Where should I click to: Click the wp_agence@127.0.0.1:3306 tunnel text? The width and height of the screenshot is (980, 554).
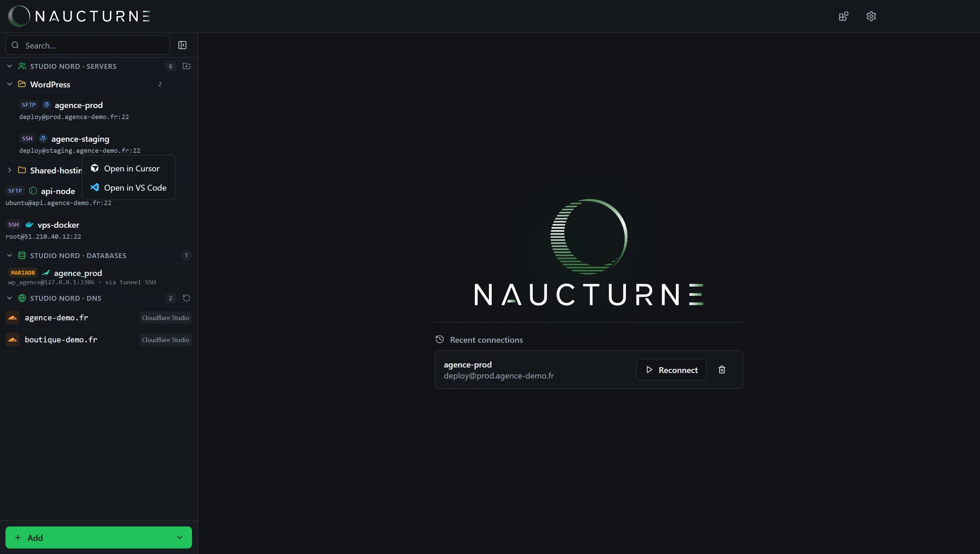coord(82,282)
